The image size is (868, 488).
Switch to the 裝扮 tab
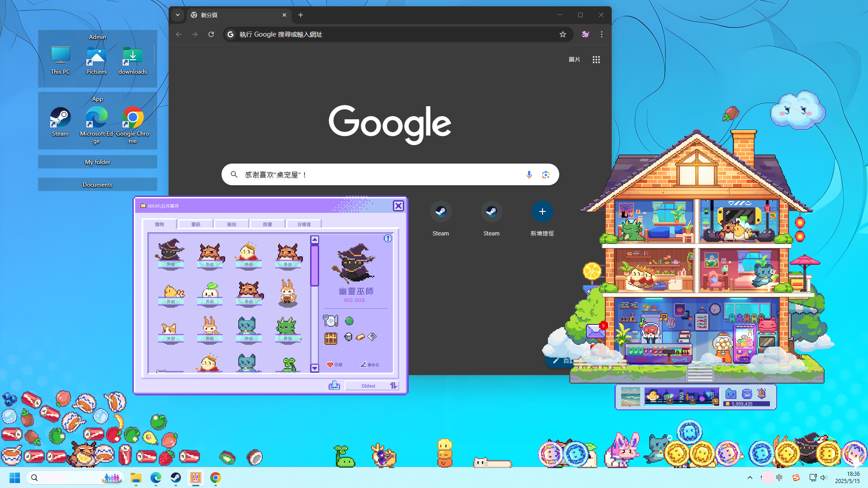(x=231, y=224)
